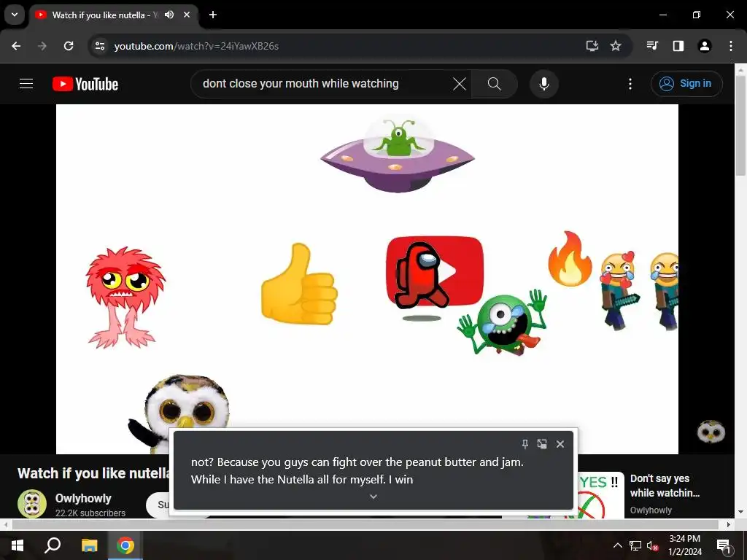Pin the live caption box

525,444
